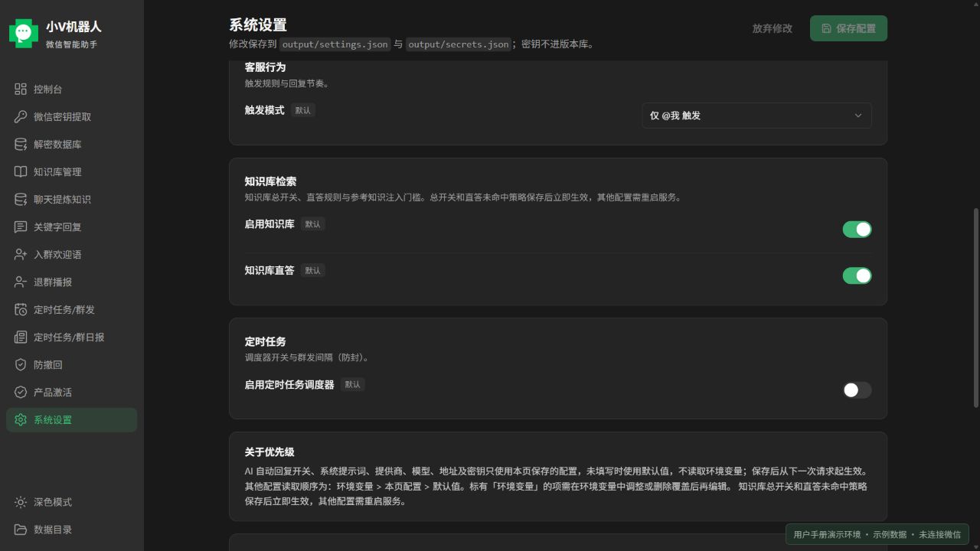980x551 pixels.
Task: Click the gear icon for 系统设置
Action: coord(21,420)
